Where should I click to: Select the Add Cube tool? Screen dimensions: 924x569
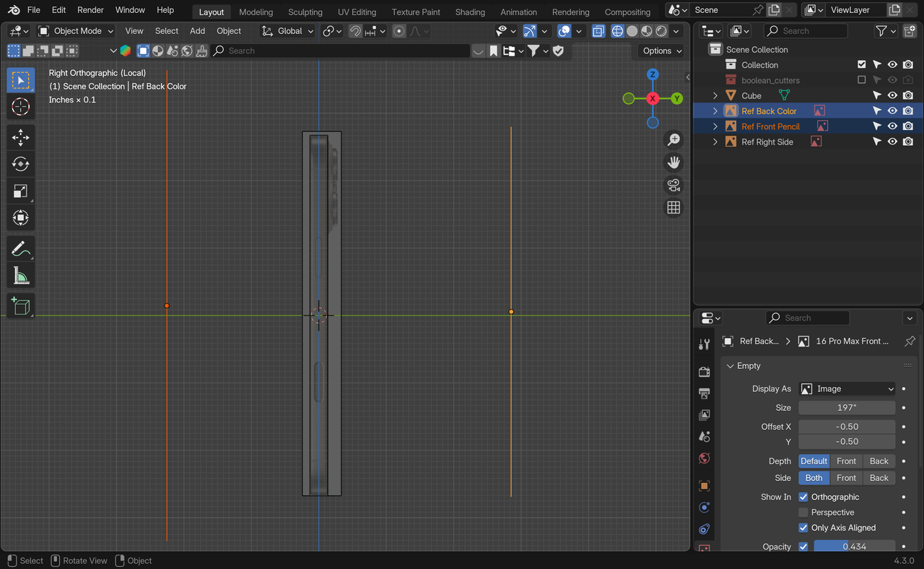(21, 306)
